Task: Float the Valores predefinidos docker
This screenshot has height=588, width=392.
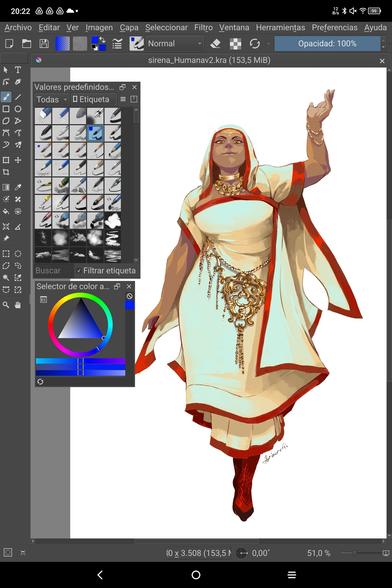Action: (122, 87)
